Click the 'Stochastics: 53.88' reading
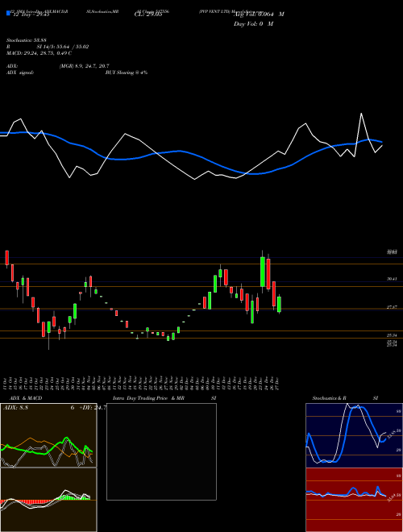This screenshot has width=403, height=532. click(25, 40)
